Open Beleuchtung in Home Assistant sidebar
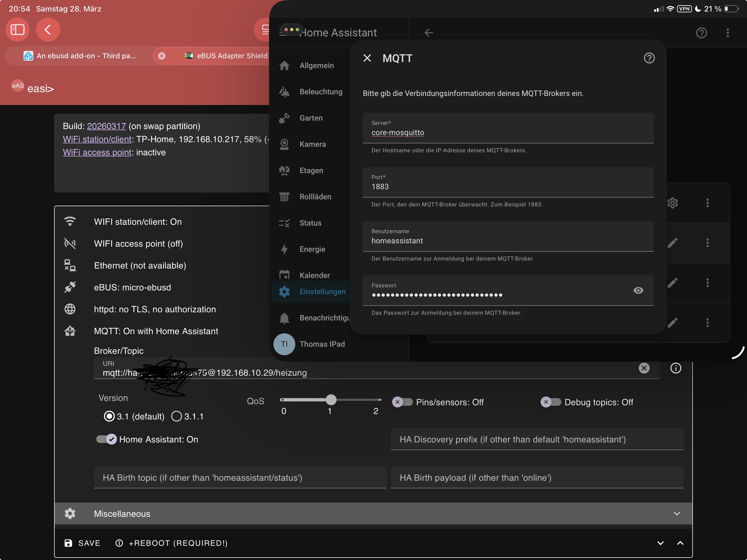 [x=311, y=92]
